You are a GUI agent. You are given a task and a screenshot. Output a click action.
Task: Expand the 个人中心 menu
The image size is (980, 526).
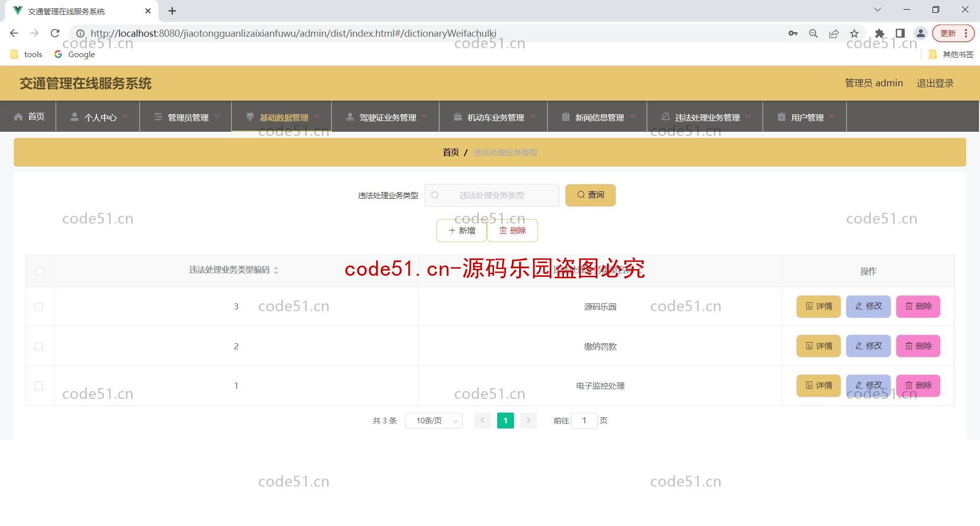(98, 117)
